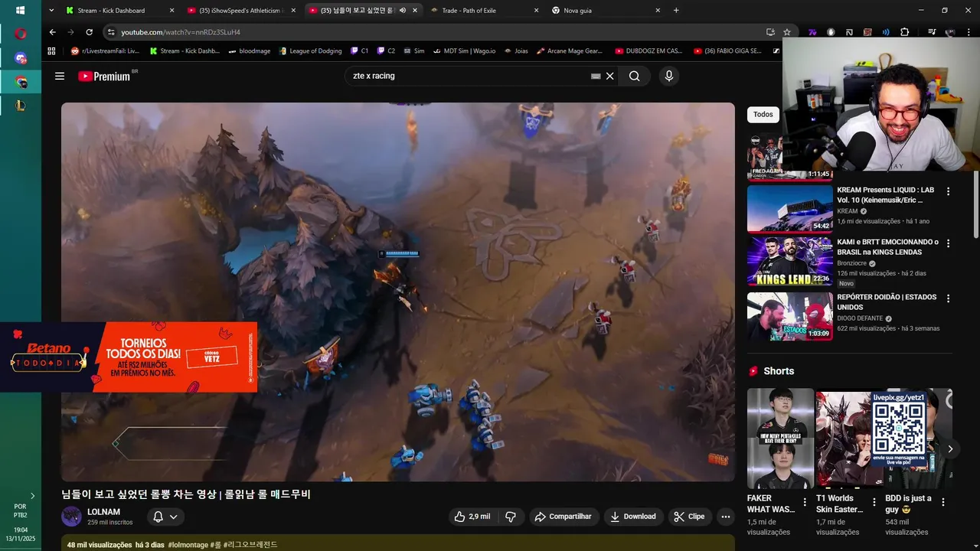
Task: Open notification bell dropdown for LOLNAM
Action: tap(165, 517)
